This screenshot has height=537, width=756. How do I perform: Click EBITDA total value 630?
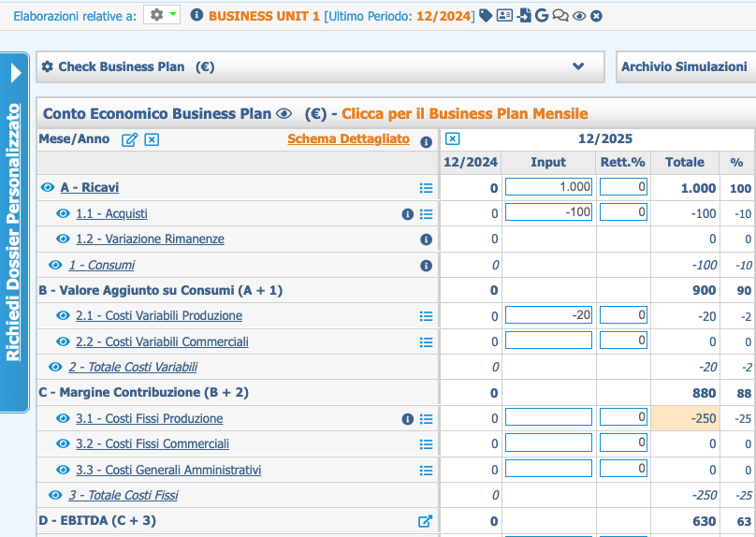(704, 521)
